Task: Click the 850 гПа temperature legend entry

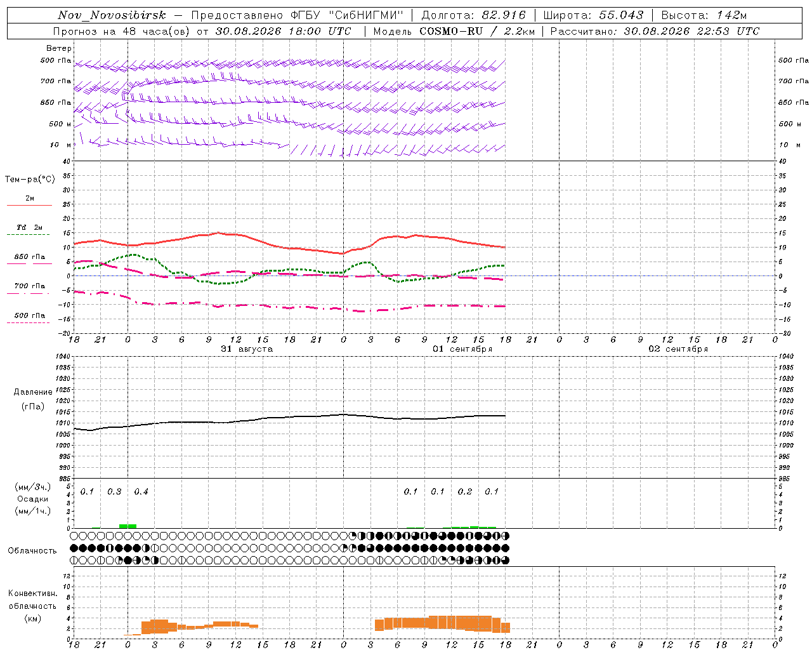Action: pos(30,257)
